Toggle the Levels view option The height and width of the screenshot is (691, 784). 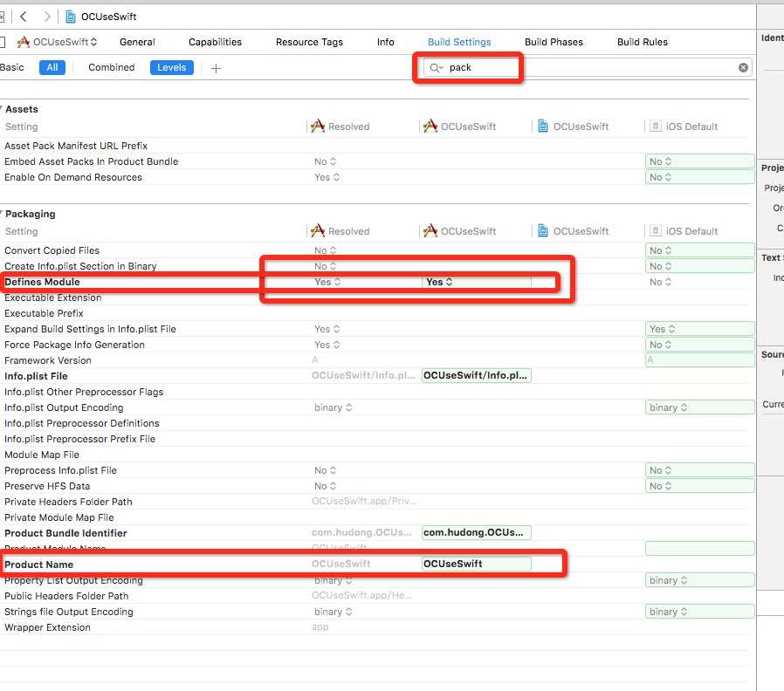click(x=171, y=67)
